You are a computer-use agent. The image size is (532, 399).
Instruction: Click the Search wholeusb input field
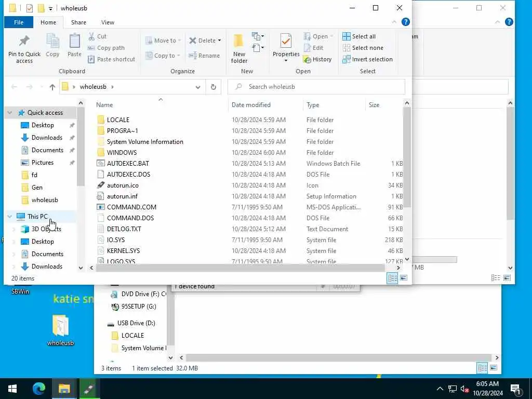[316, 87]
